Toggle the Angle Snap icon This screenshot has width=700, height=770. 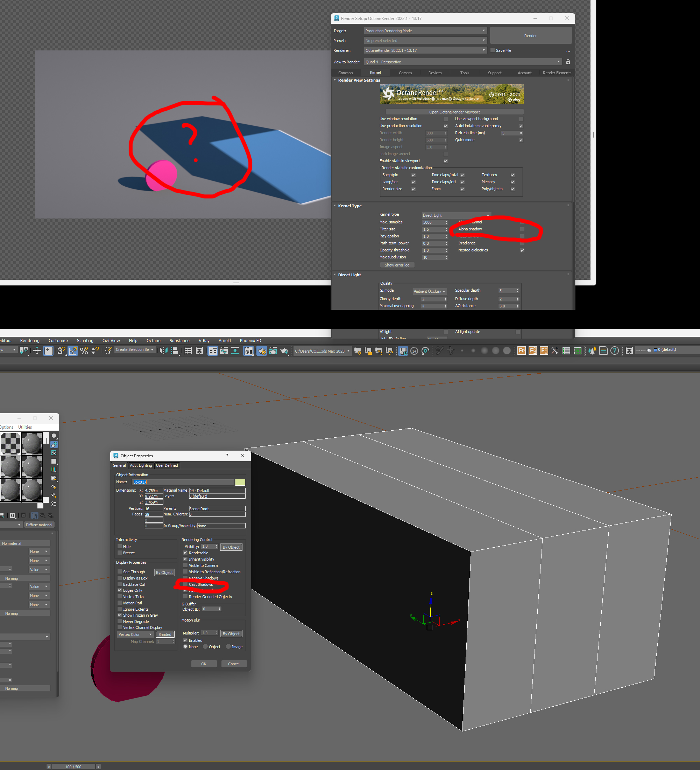click(x=72, y=351)
